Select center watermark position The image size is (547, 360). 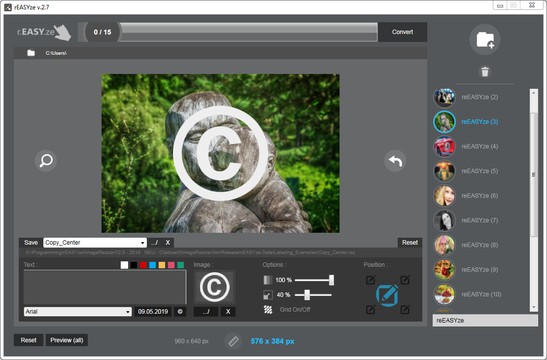pos(387,295)
